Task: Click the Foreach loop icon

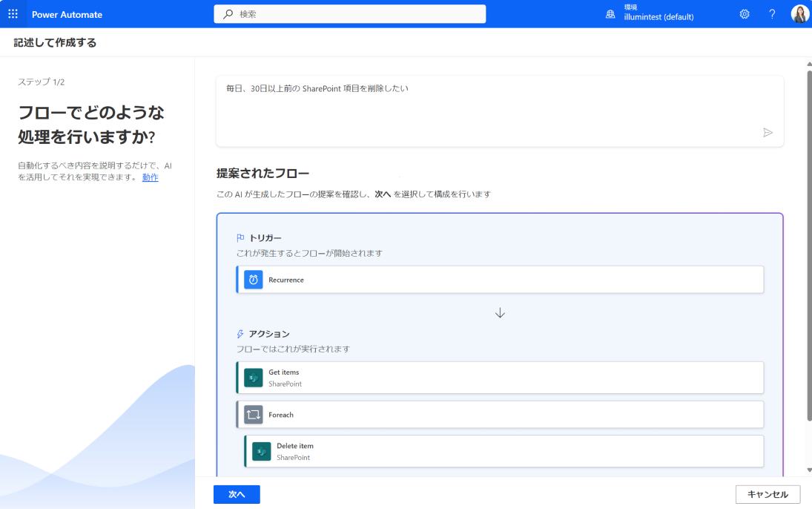Action: pos(253,415)
